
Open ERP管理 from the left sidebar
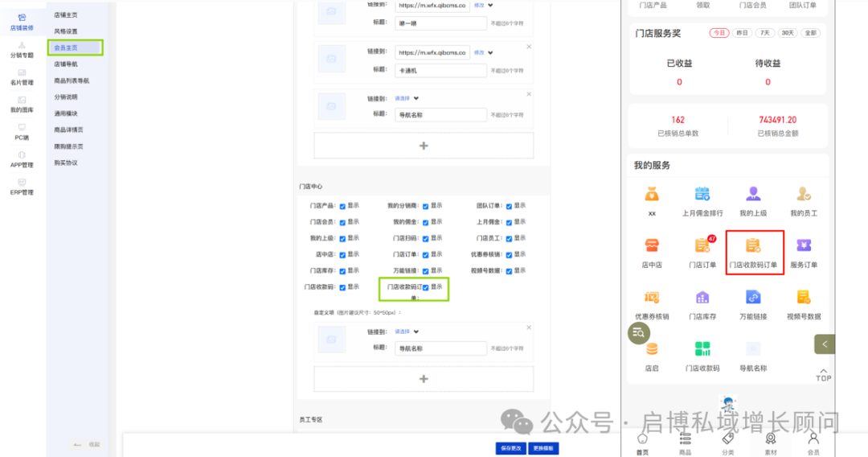[22, 183]
